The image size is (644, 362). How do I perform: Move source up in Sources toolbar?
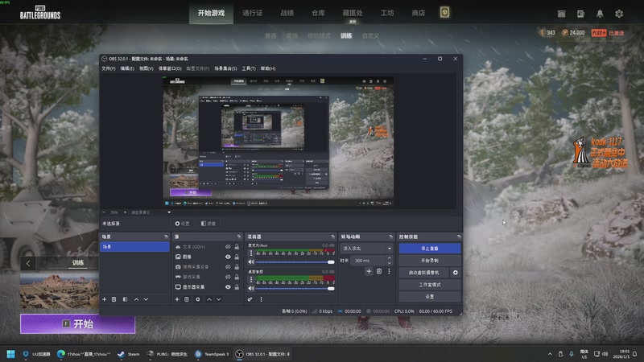pos(209,299)
